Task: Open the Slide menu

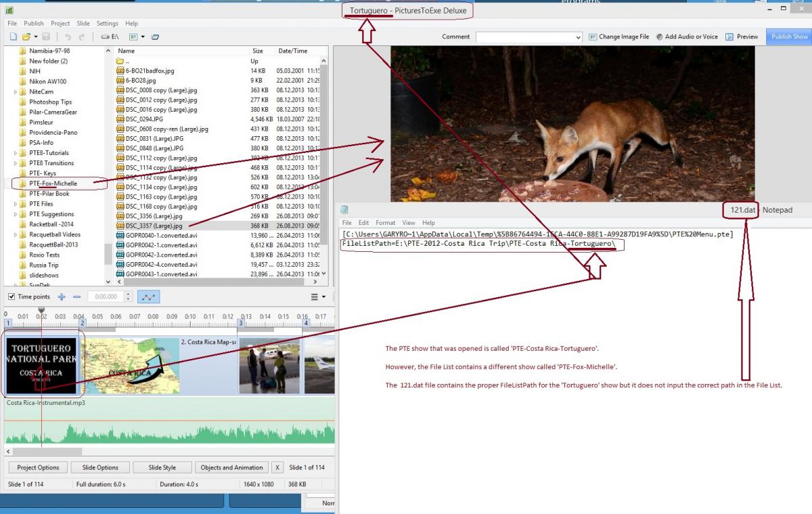Action: tap(83, 23)
